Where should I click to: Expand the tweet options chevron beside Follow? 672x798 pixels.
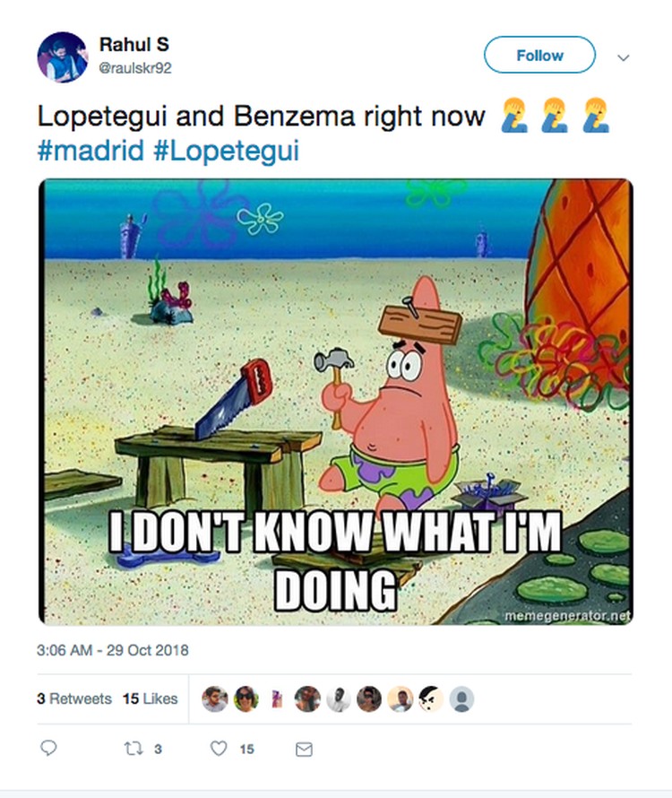[624, 56]
